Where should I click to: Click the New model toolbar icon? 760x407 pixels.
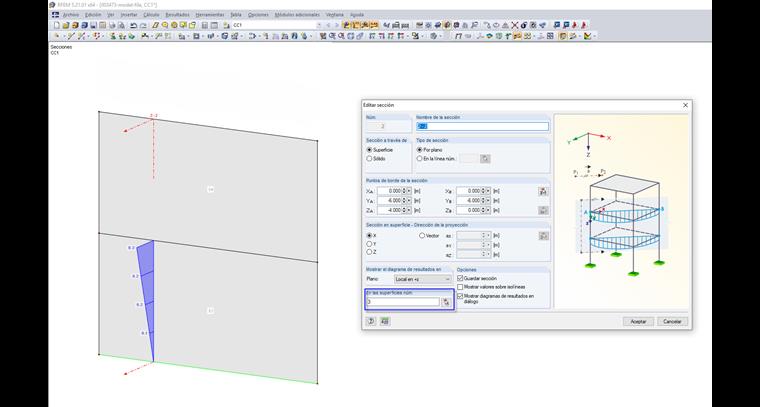click(57, 25)
